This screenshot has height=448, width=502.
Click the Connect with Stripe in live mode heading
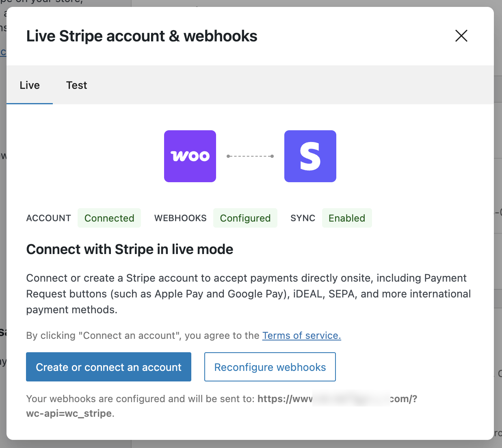click(130, 249)
